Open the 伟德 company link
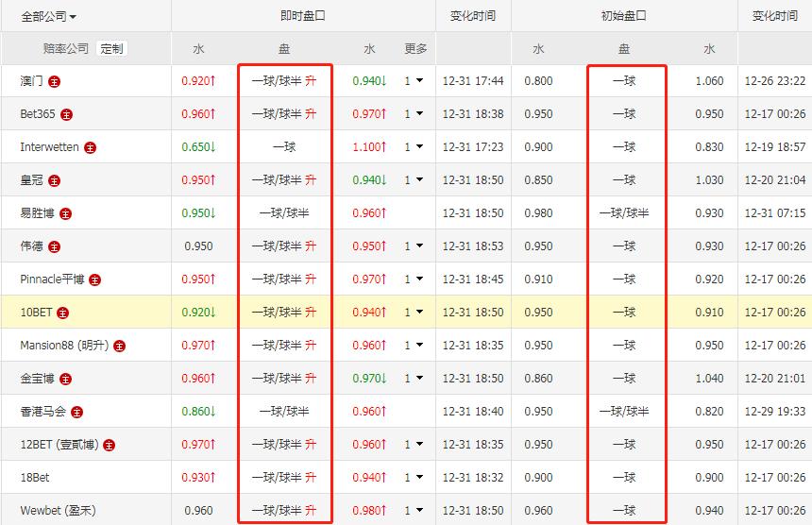Viewport: 812px width, 525px height. point(31,246)
